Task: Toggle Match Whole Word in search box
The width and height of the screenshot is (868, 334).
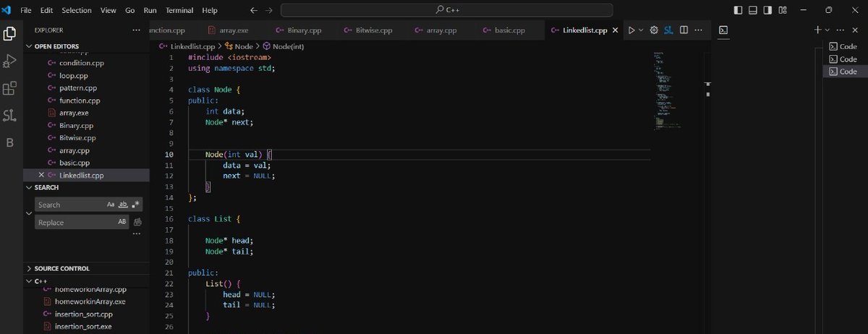Action: [123, 205]
